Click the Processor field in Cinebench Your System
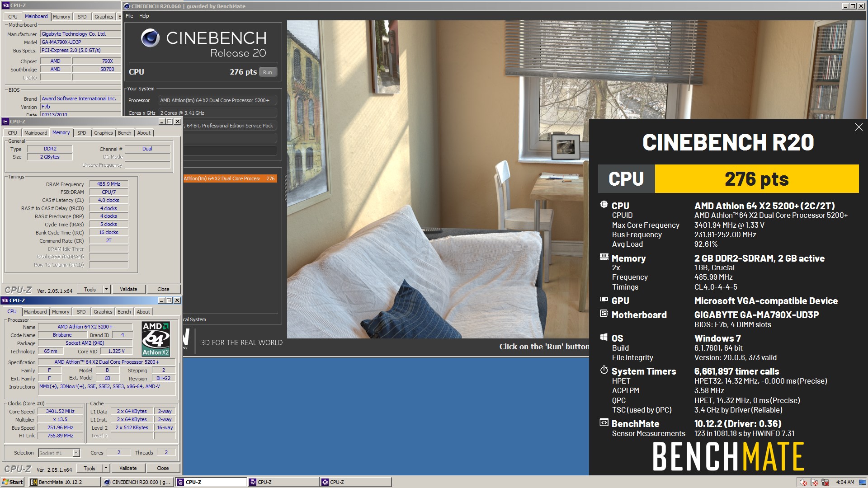Image resolution: width=868 pixels, height=488 pixels. [217, 100]
